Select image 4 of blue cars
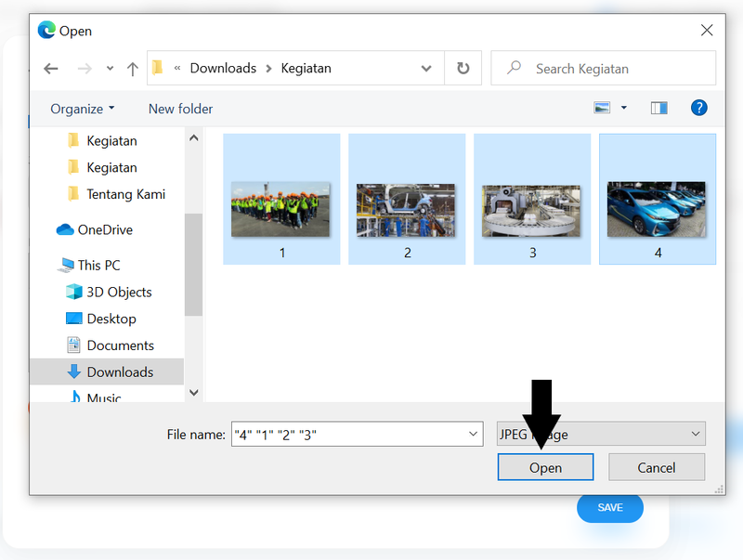 click(657, 209)
